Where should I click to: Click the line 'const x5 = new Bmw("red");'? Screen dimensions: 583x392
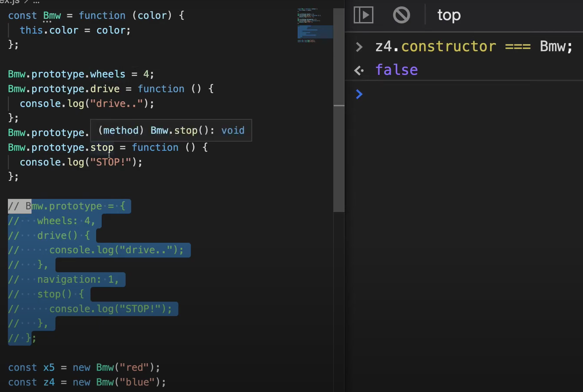[84, 368]
